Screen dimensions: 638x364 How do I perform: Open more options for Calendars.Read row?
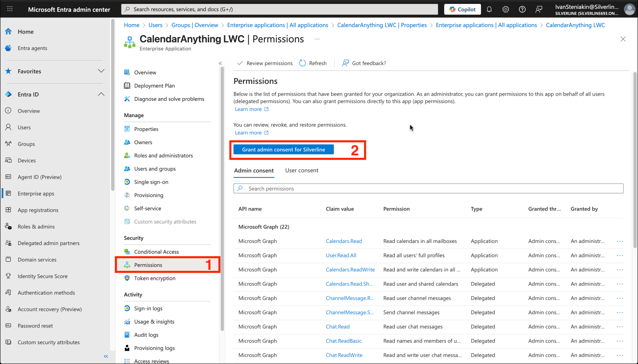click(x=620, y=241)
